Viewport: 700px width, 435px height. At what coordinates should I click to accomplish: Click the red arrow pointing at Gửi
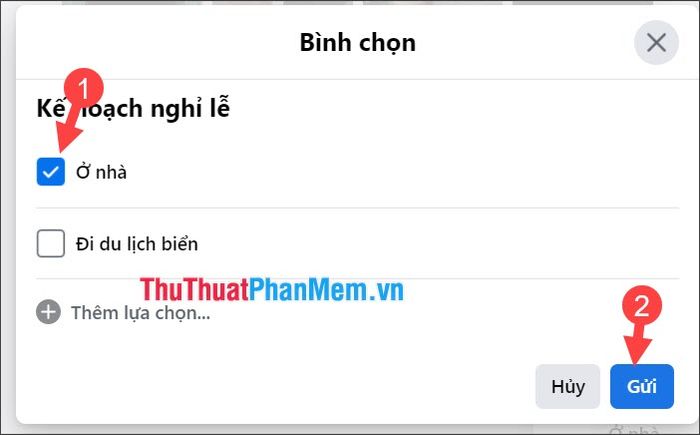638,345
